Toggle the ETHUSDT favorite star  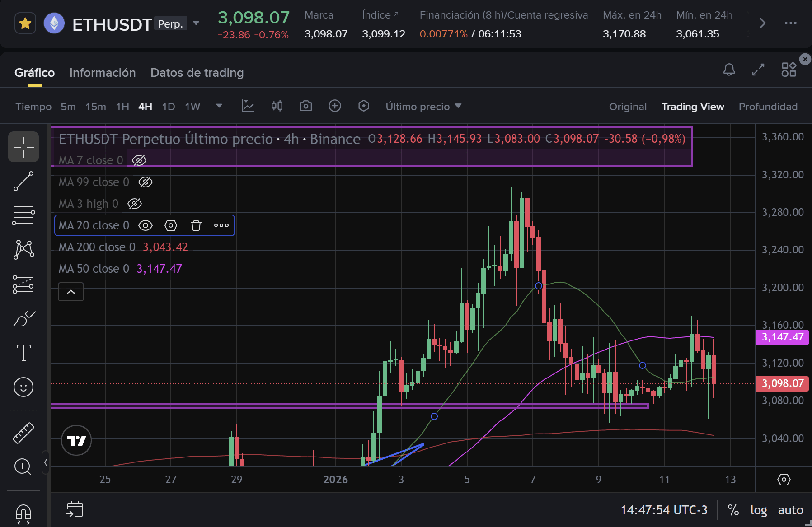[25, 23]
